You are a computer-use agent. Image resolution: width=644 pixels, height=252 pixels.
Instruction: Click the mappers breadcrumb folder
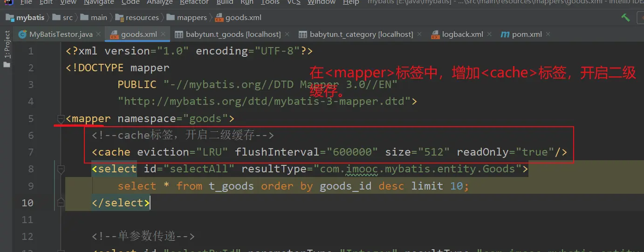coord(186,18)
